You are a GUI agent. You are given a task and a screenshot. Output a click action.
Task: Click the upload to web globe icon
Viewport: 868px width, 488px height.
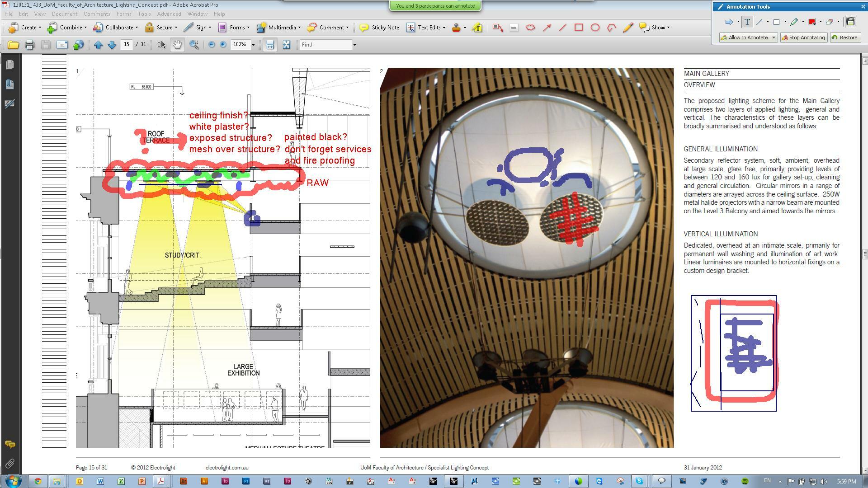78,45
